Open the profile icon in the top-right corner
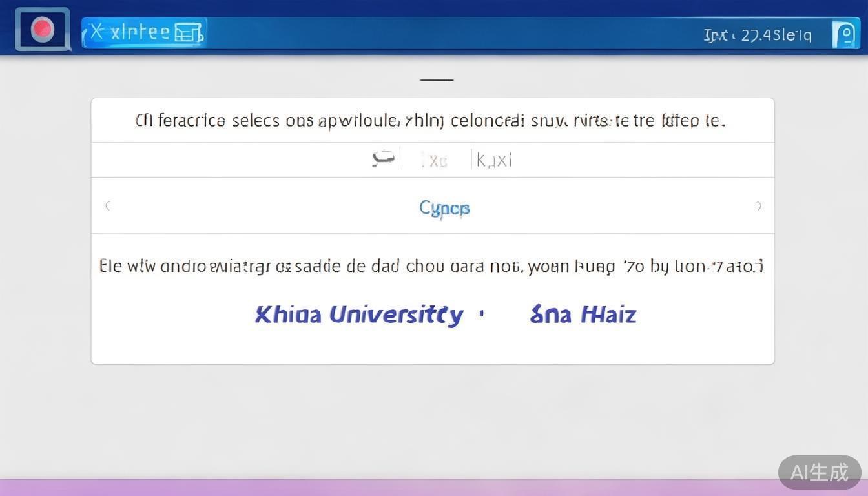 [x=844, y=34]
